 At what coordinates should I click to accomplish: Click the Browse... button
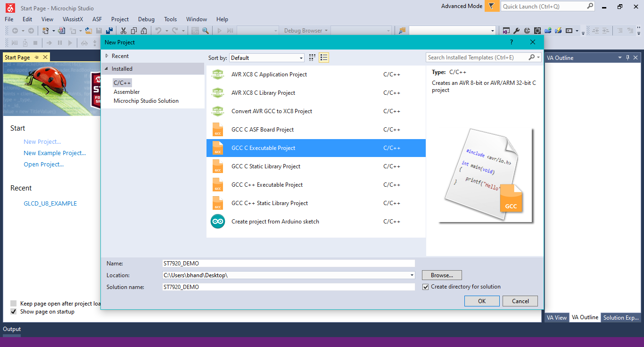tap(442, 275)
